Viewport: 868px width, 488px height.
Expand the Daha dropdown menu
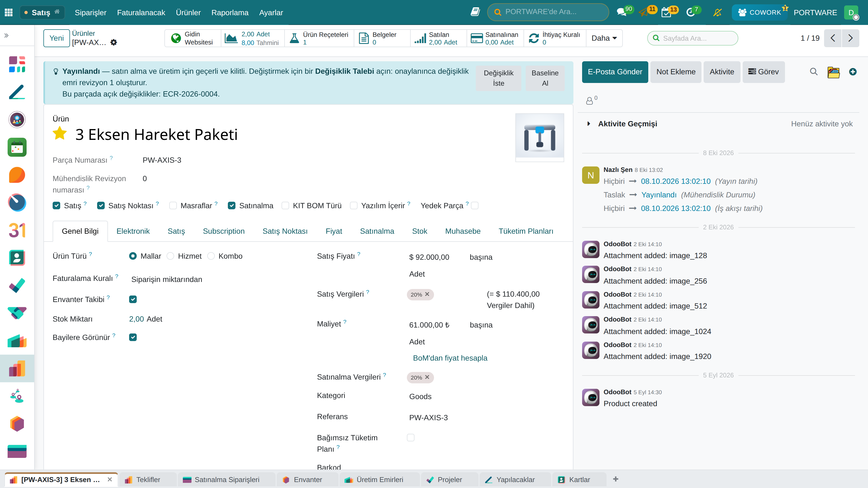[604, 38]
